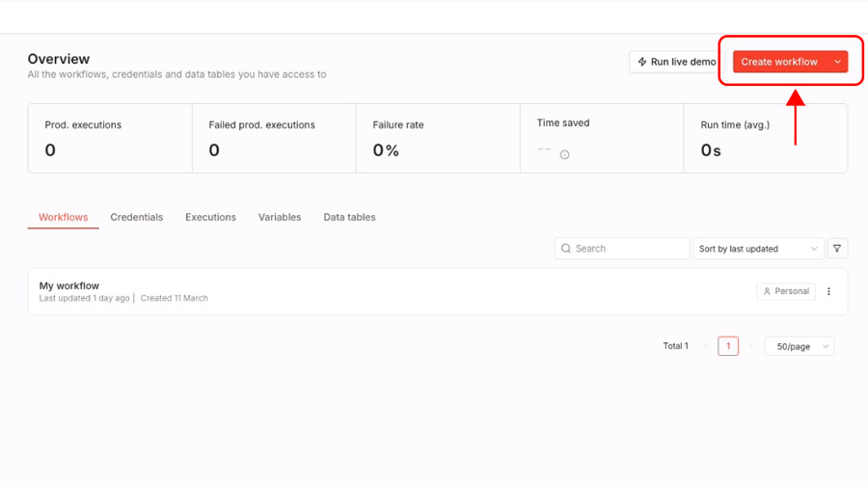Image resolution: width=868 pixels, height=487 pixels.
Task: Click the Create workflow button
Action: pyautogui.click(x=778, y=62)
